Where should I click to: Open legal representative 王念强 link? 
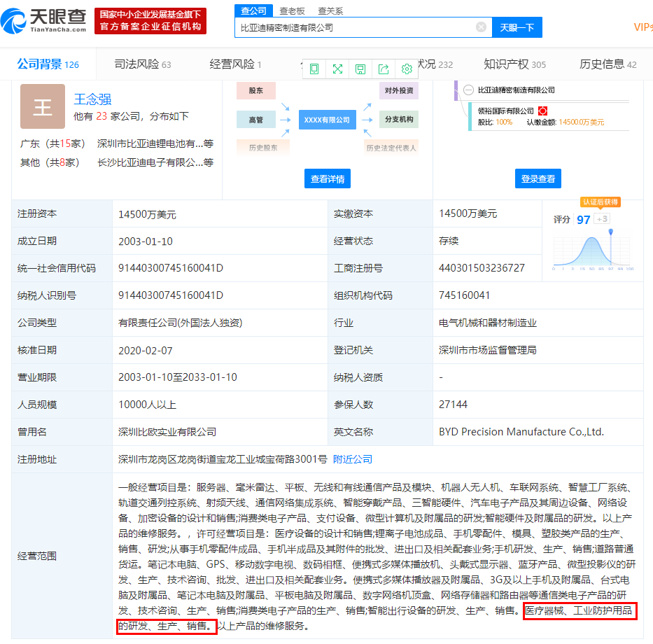click(92, 99)
